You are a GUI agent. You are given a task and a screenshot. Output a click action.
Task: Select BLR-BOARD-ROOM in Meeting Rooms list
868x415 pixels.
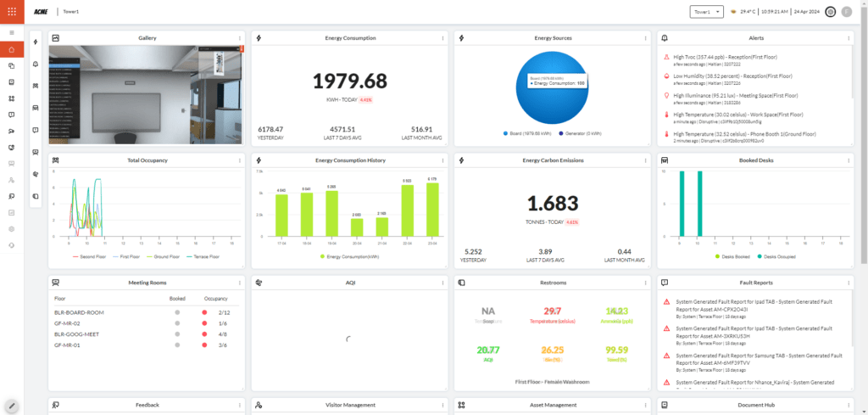pyautogui.click(x=78, y=312)
